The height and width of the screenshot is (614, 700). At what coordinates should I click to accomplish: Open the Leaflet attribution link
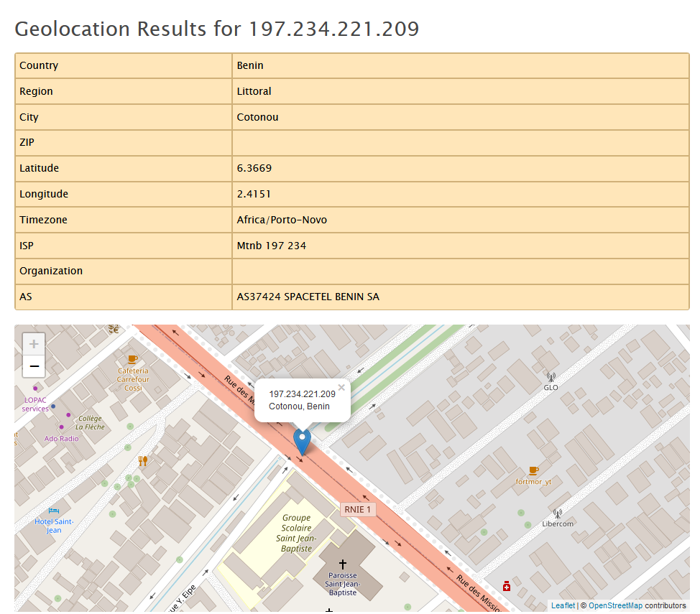pyautogui.click(x=563, y=606)
